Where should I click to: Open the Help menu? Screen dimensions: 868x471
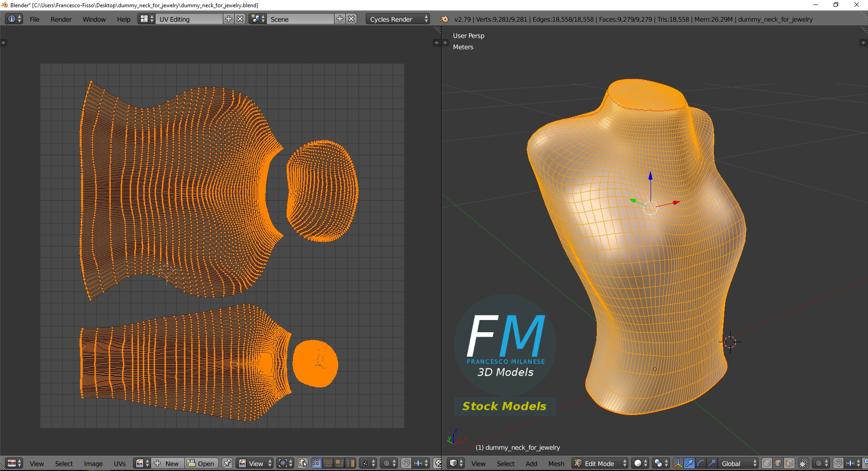point(123,19)
